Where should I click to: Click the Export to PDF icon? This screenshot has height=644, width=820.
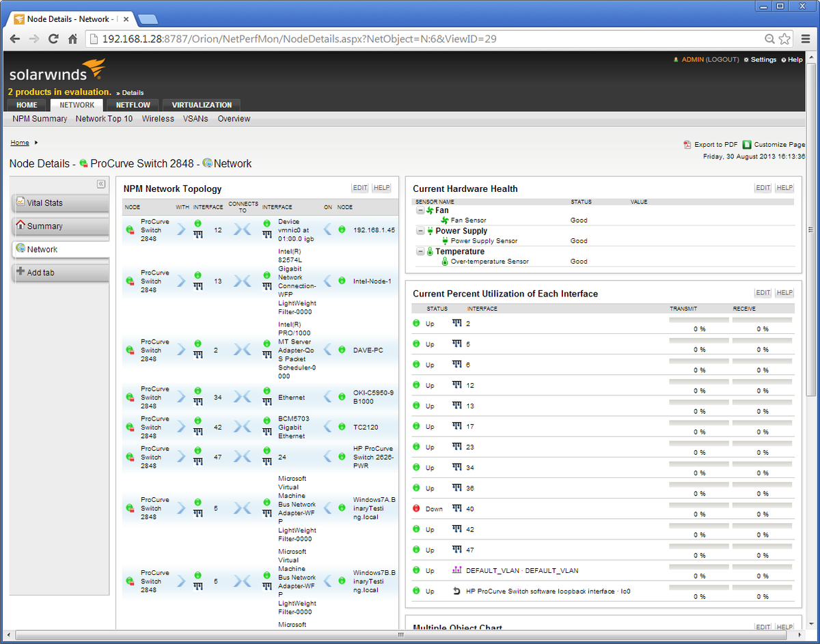coord(686,144)
